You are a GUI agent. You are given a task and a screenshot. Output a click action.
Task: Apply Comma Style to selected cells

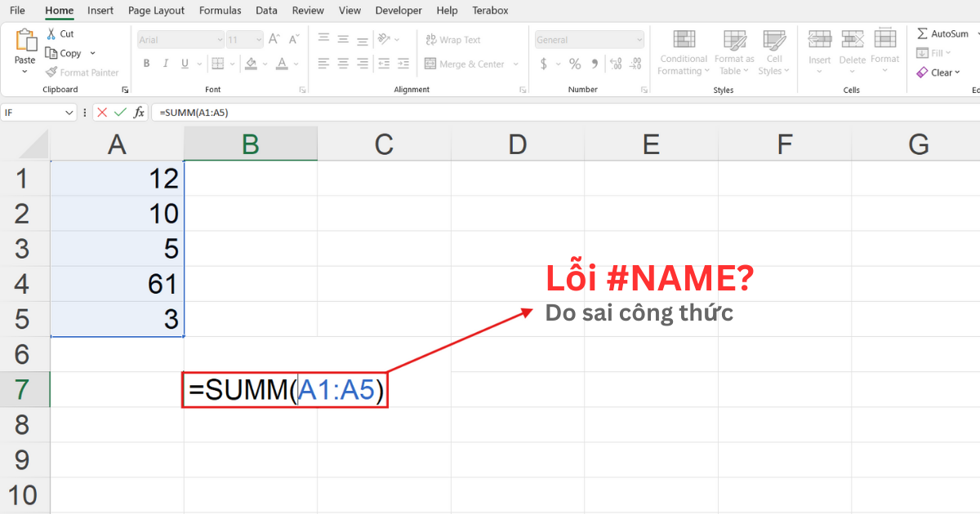[594, 62]
